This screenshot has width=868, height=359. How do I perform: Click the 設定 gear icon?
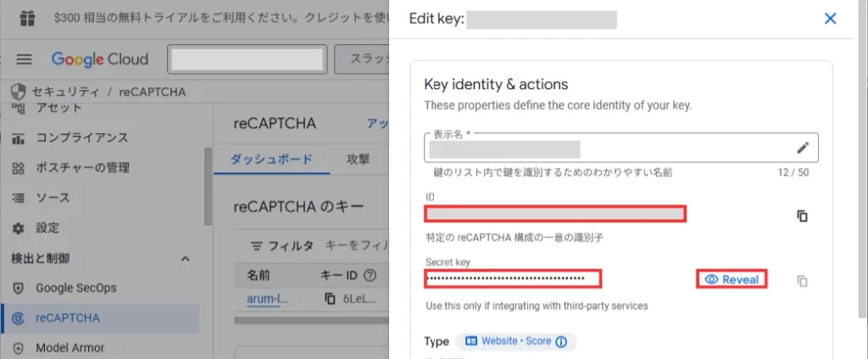pos(19,228)
